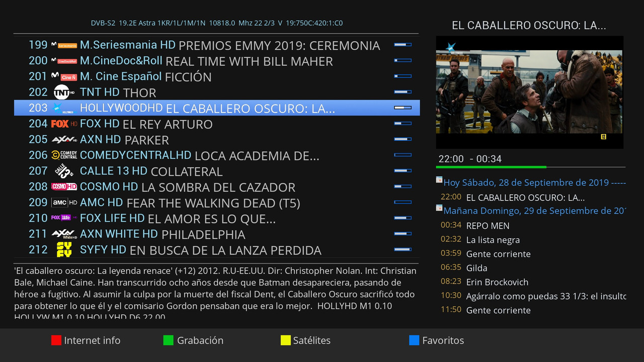Click the programme description paragraph
The image size is (644, 362).
tap(215, 293)
